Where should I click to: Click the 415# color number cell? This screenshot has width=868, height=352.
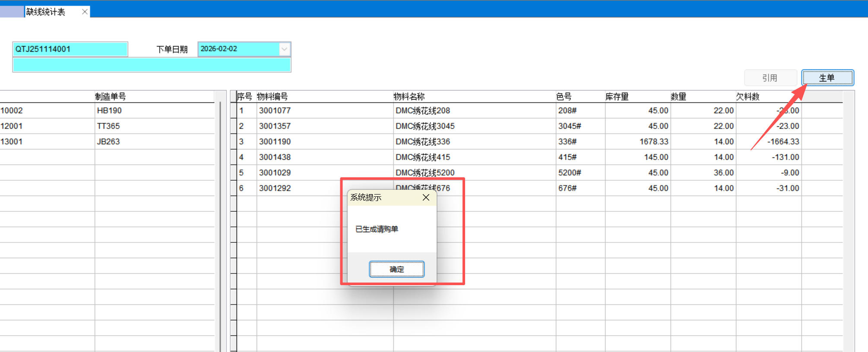point(567,157)
